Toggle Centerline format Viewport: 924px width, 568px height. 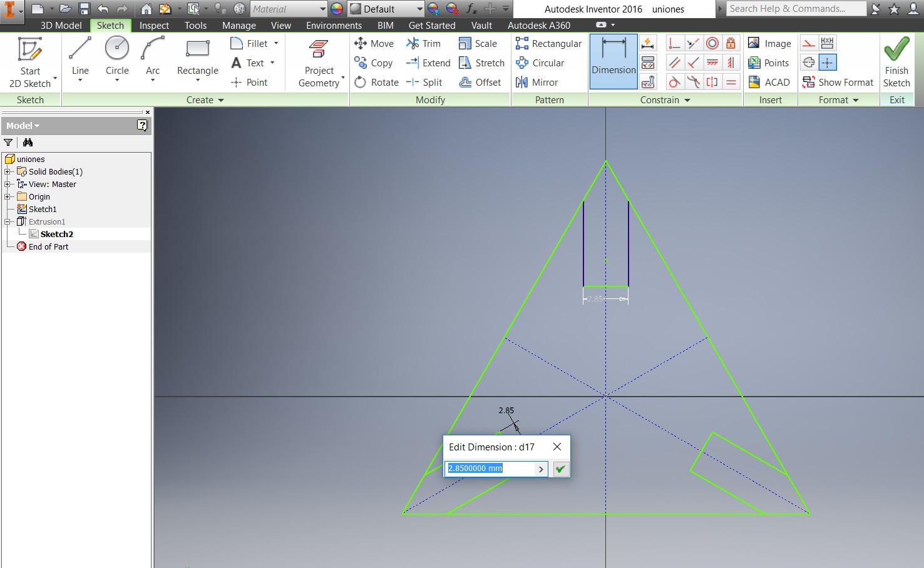(x=809, y=63)
